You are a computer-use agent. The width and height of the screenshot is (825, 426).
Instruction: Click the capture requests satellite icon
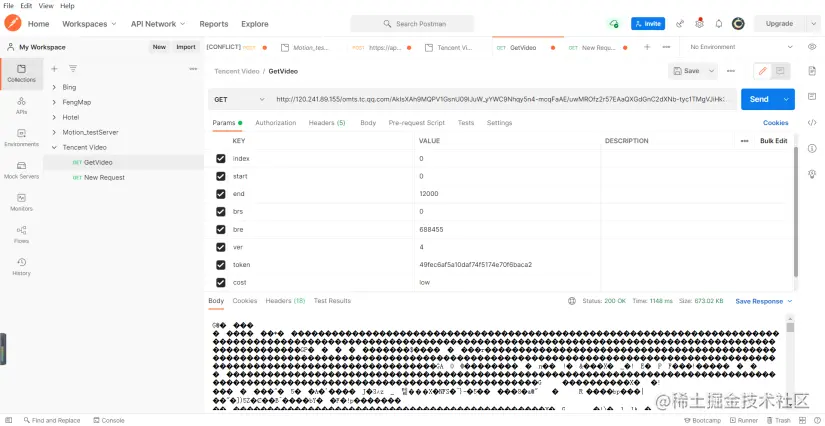[x=680, y=24]
